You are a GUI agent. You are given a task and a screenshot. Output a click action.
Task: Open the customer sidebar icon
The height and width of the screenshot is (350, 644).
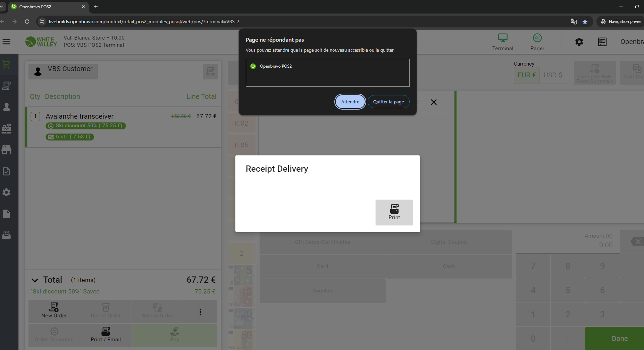click(6, 107)
